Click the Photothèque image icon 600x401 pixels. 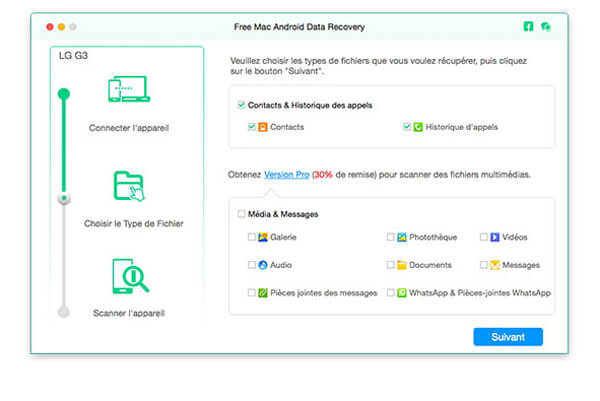click(x=402, y=237)
